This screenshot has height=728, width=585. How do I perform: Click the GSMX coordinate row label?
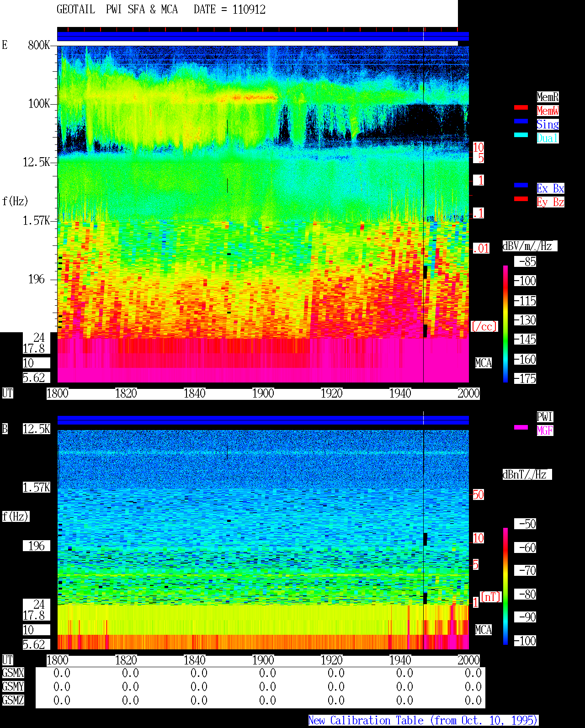(x=13, y=673)
